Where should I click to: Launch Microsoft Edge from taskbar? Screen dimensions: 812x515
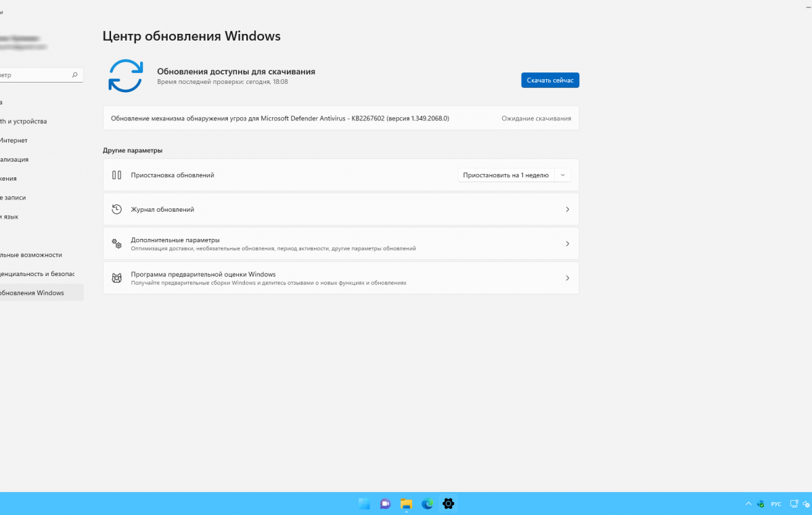pos(427,503)
